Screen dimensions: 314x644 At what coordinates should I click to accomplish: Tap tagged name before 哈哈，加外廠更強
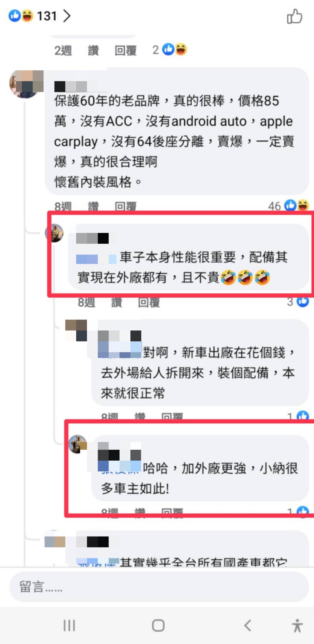point(119,467)
